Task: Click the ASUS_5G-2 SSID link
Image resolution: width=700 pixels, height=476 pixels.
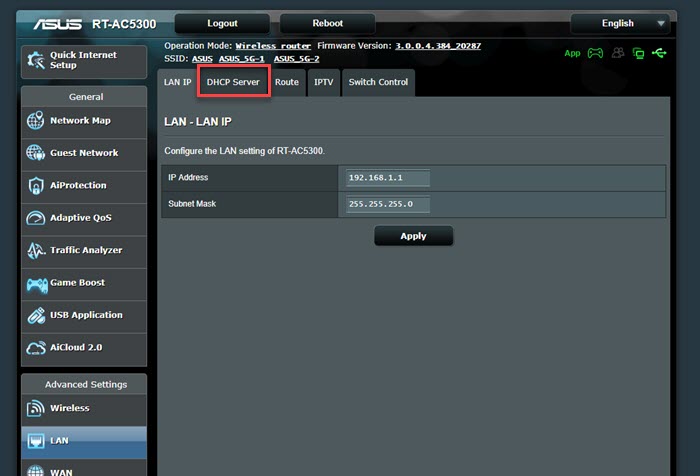Action: (296, 59)
